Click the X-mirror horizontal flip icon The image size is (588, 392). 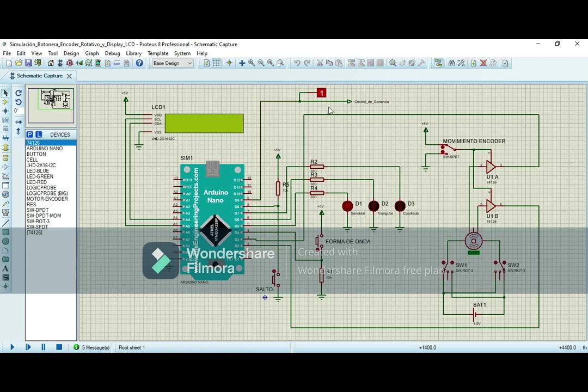[19, 121]
